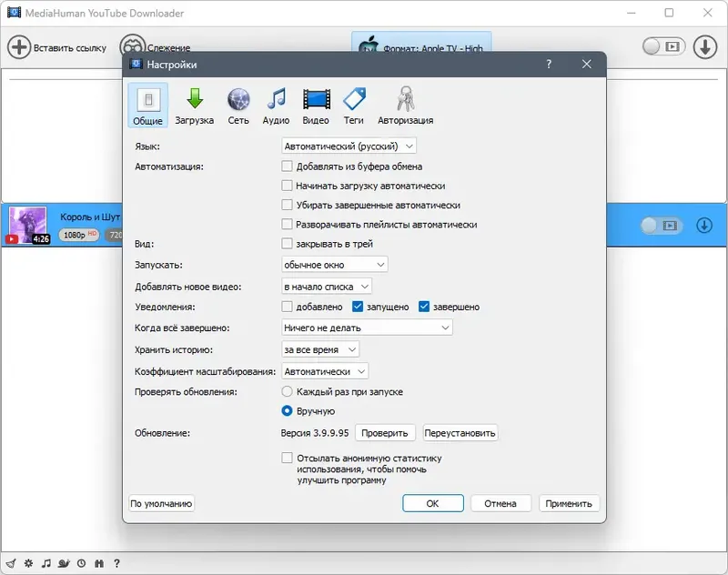728x575 pixels.
Task: Open the Язык dropdown
Action: [x=349, y=146]
